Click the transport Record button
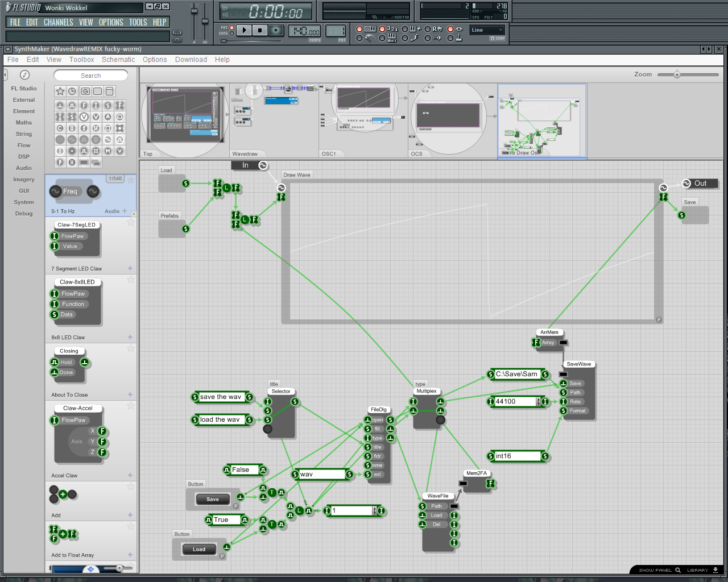The image size is (728, 582). (276, 30)
